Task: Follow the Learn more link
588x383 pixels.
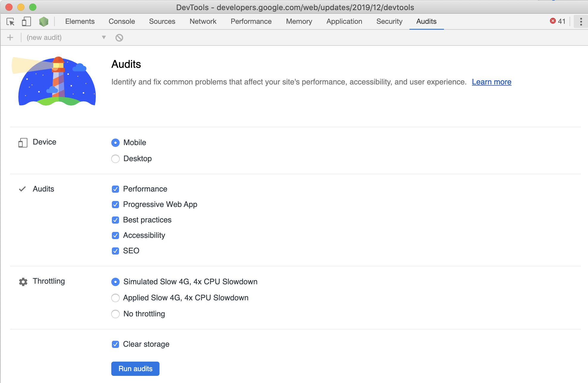Action: (x=491, y=82)
